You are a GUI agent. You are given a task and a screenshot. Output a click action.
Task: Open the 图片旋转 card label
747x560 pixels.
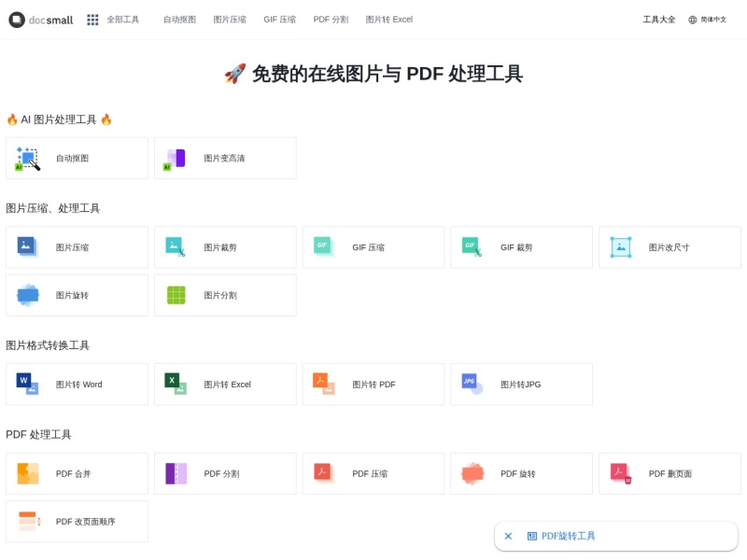[x=73, y=295]
